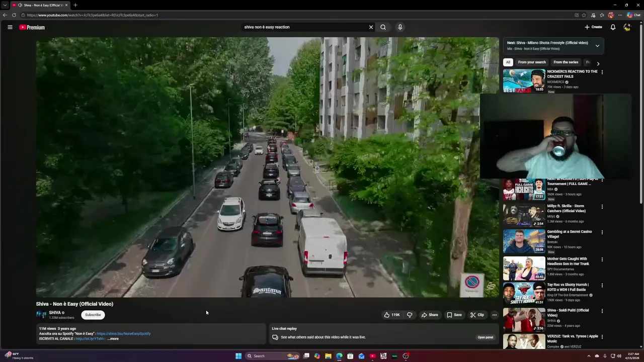Open options for NICKMERCS video
The height and width of the screenshot is (362, 644).
(x=602, y=72)
